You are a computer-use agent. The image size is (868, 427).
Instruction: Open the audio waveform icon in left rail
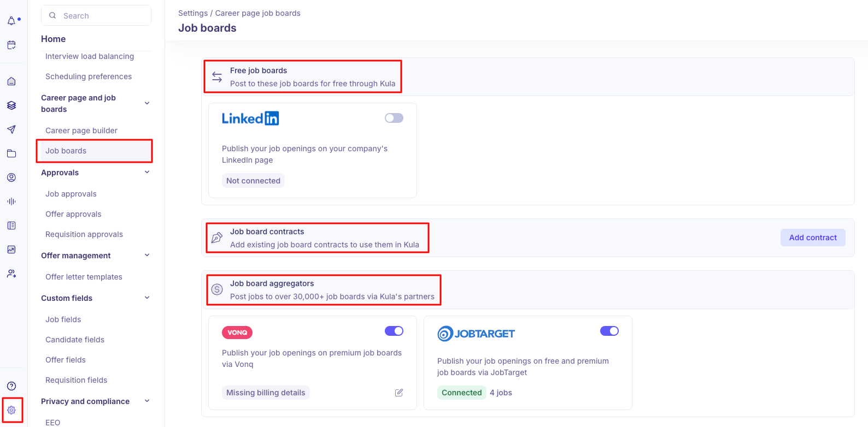click(11, 201)
